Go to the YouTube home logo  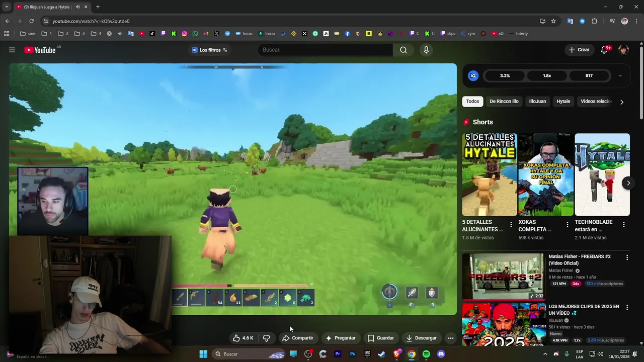point(40,50)
